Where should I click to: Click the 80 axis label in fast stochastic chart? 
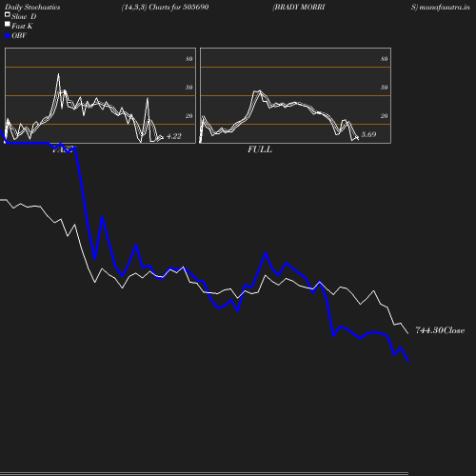[x=189, y=59]
